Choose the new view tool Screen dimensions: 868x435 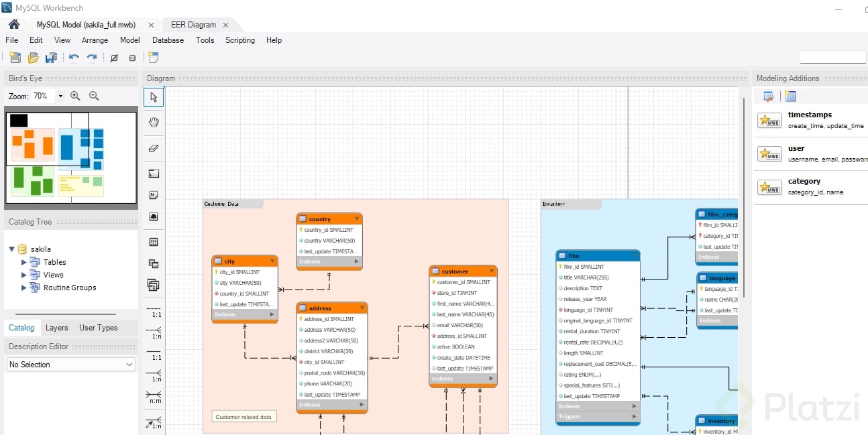[153, 263]
